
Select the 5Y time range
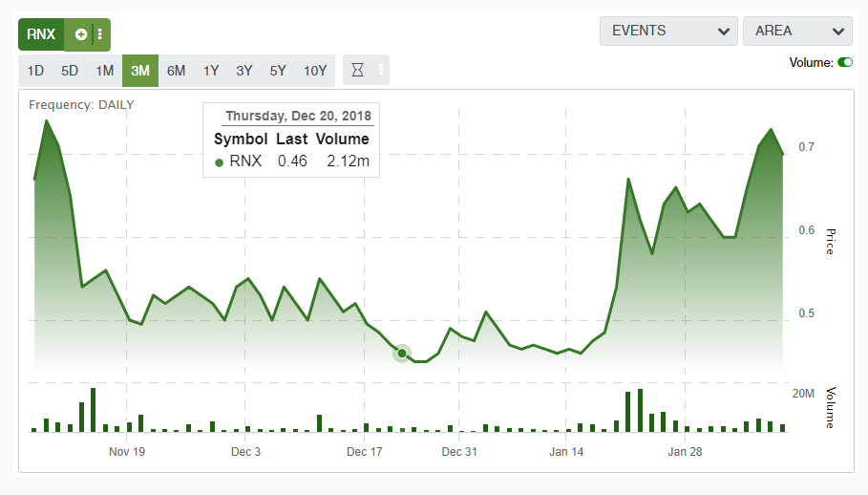point(278,71)
